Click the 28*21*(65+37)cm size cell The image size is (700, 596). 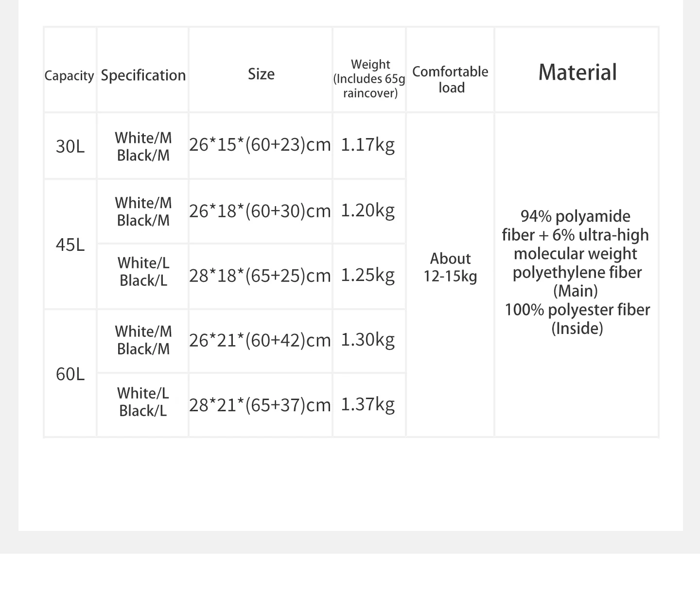260,405
